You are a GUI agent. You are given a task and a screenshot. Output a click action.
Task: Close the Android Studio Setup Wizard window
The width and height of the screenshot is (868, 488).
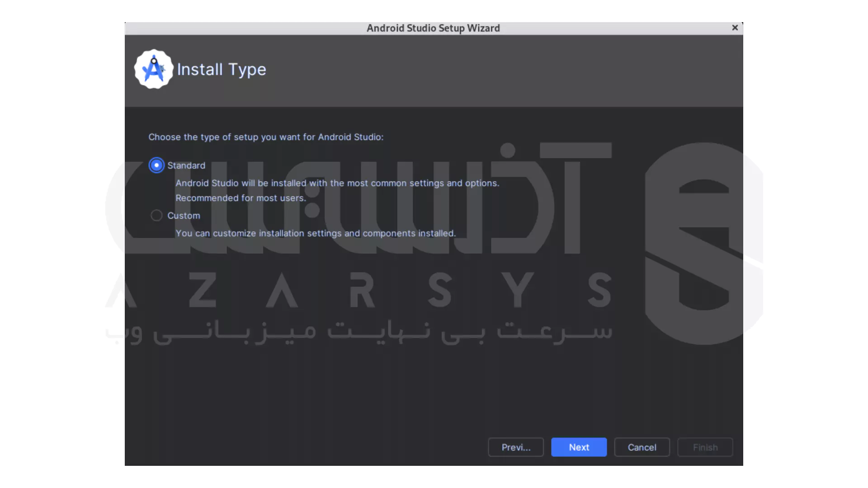point(735,28)
